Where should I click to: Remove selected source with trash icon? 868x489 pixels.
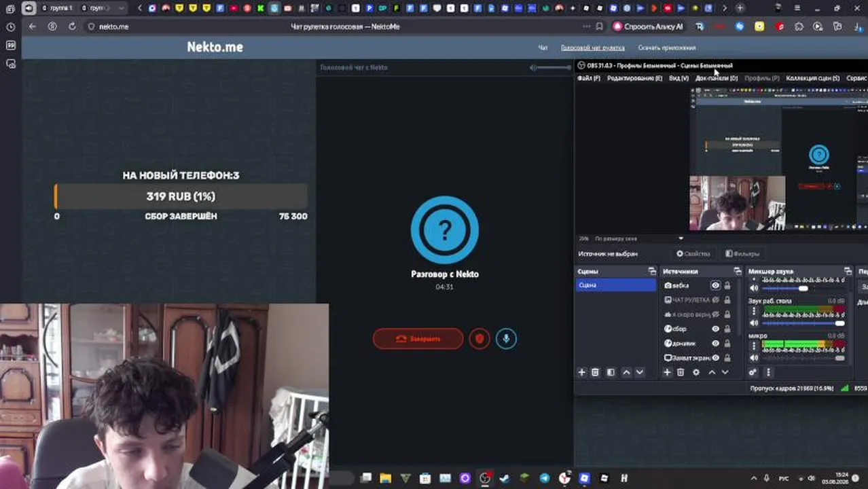click(x=681, y=372)
